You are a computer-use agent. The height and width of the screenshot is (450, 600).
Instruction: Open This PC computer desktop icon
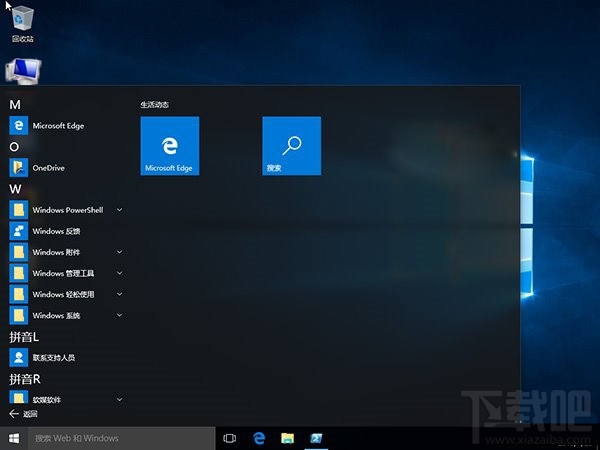pyautogui.click(x=23, y=72)
